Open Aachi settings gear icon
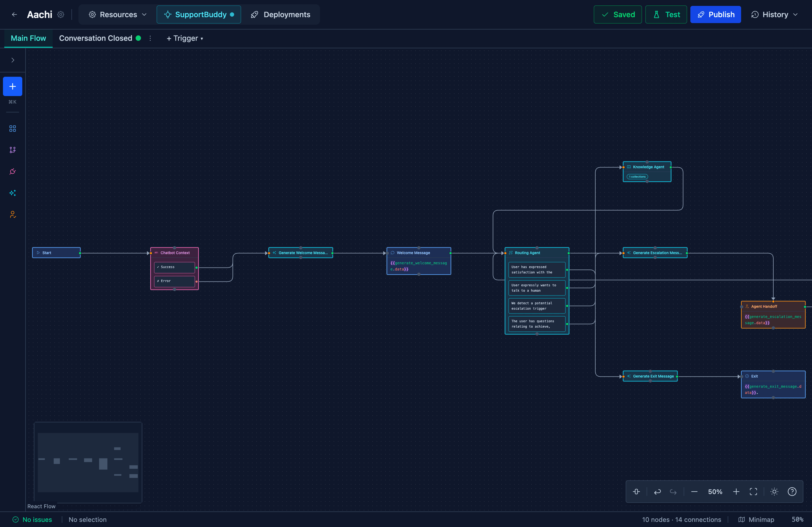Screen dimensions: 812x527 point(61,15)
